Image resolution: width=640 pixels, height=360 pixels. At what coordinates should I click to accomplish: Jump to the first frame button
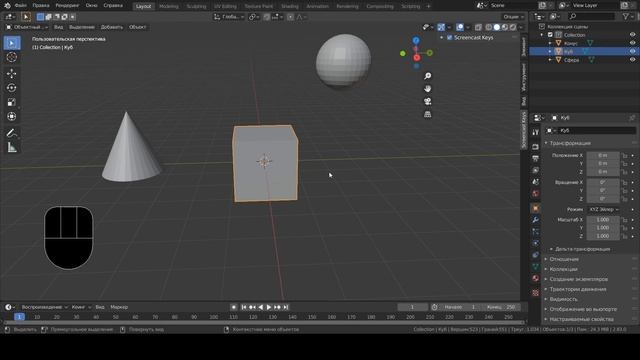[244, 307]
